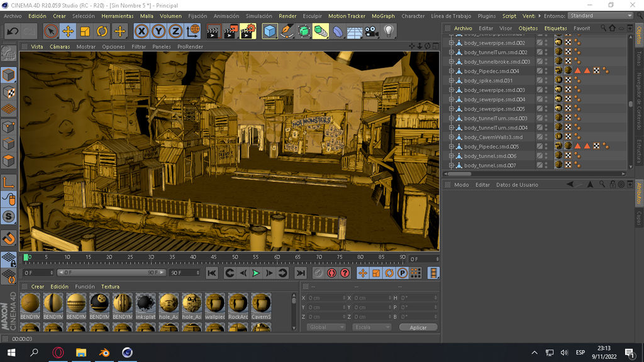Open the deformer Bend icon
The height and width of the screenshot is (362, 644).
pyautogui.click(x=338, y=31)
